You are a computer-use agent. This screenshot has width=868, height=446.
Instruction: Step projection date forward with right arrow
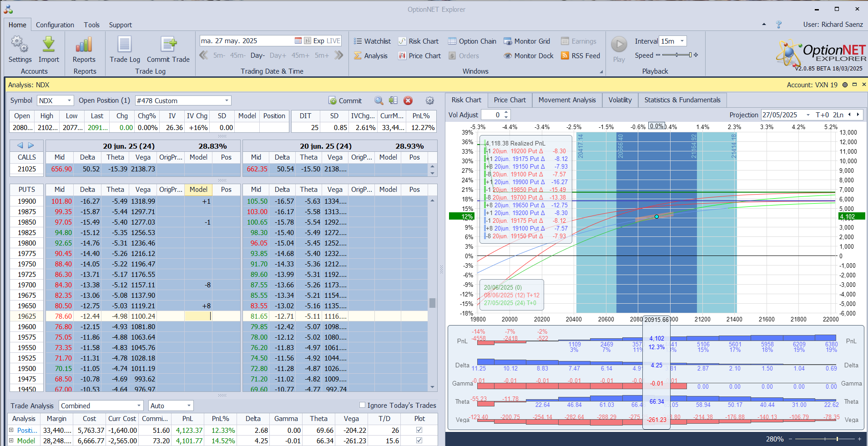click(x=858, y=115)
